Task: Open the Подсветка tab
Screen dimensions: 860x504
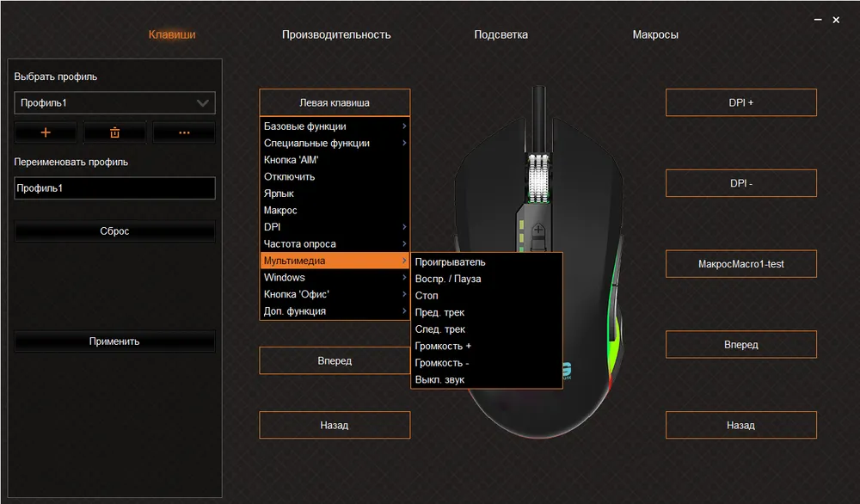Action: point(501,34)
